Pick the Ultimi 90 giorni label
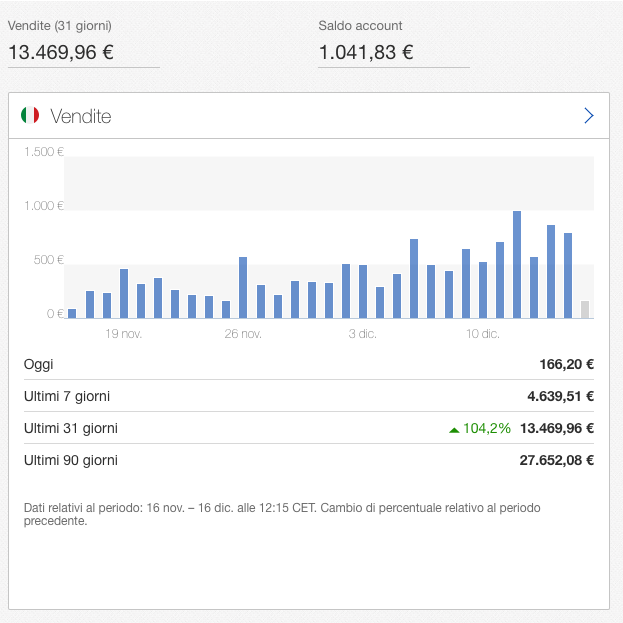Viewport: 623px width, 623px height. coord(71,460)
